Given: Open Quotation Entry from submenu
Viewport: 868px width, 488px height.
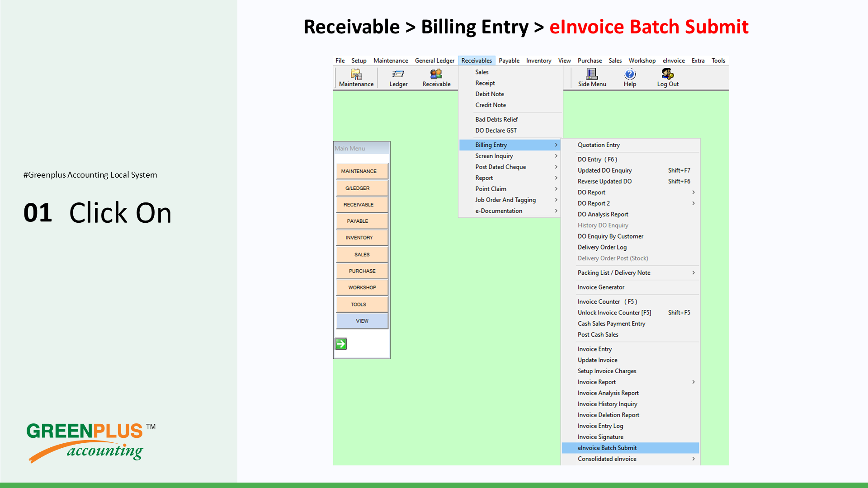Looking at the screenshot, I should (630, 145).
